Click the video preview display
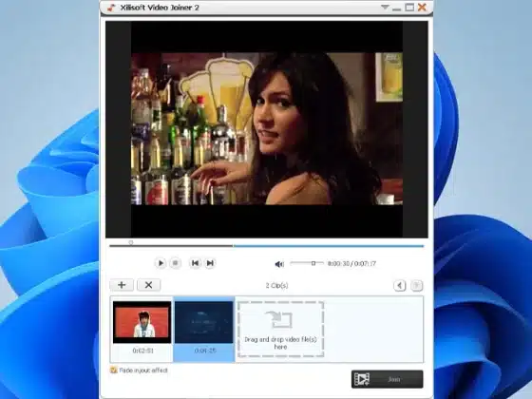 (x=267, y=129)
